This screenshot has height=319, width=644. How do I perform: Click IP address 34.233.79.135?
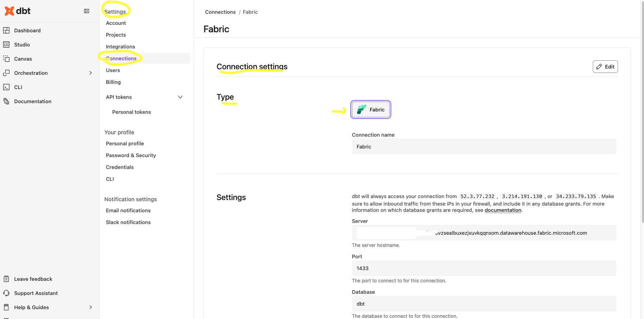click(x=576, y=196)
